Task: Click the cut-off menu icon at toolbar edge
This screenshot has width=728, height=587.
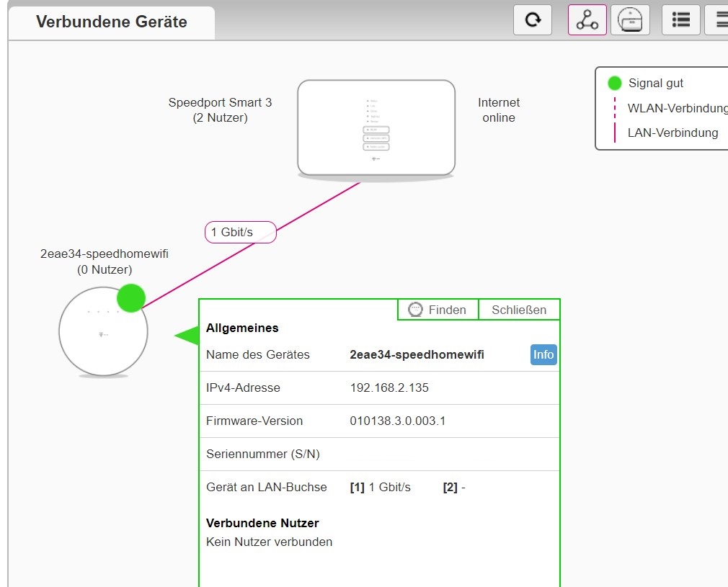Action: 717,20
